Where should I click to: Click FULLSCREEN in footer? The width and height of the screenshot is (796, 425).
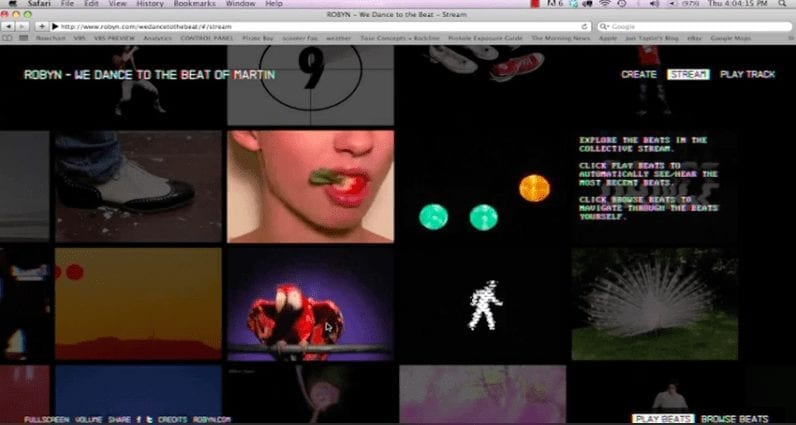pos(47,420)
